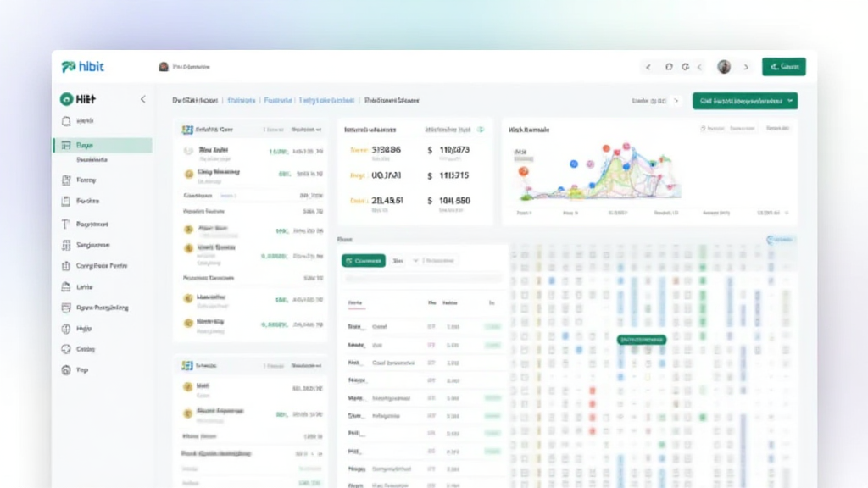Click the clipboard icon in the sidebar
Image resolution: width=868 pixels, height=488 pixels.
(66, 202)
